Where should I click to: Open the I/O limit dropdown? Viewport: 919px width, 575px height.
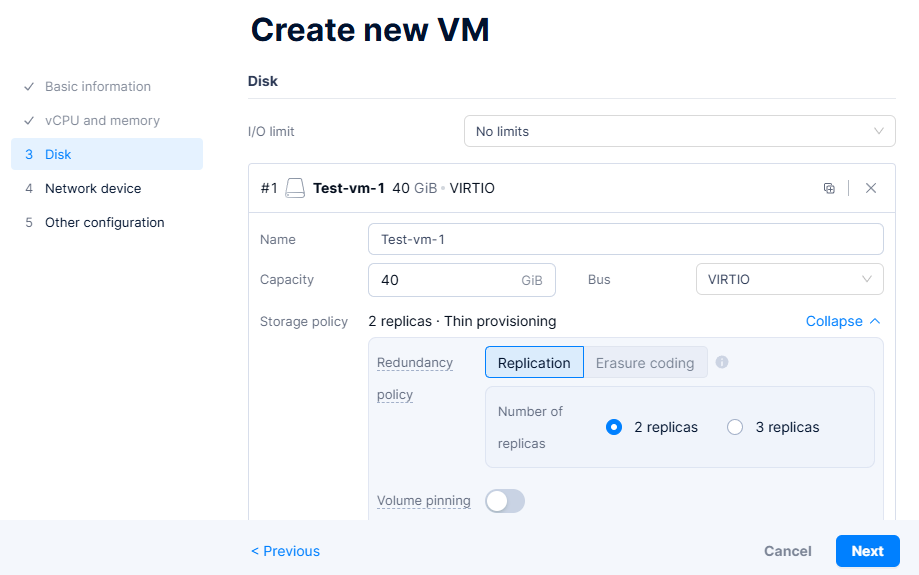coord(679,131)
